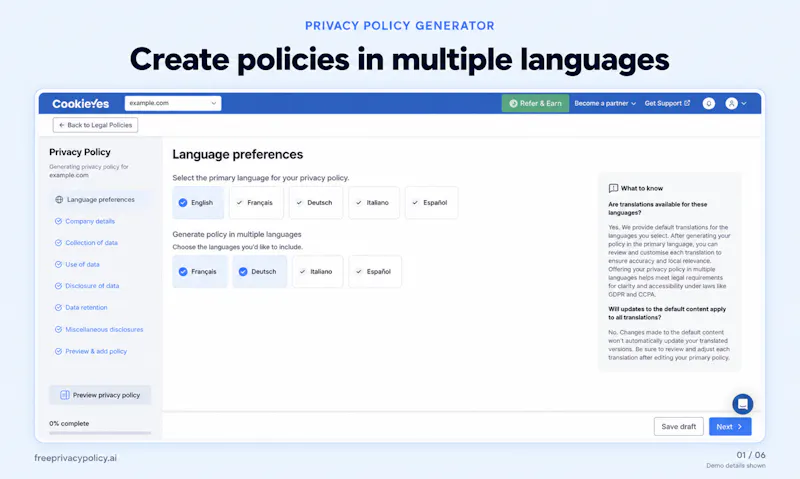
Task: Uncheck Deutsch in the multiple languages section
Action: pyautogui.click(x=260, y=271)
